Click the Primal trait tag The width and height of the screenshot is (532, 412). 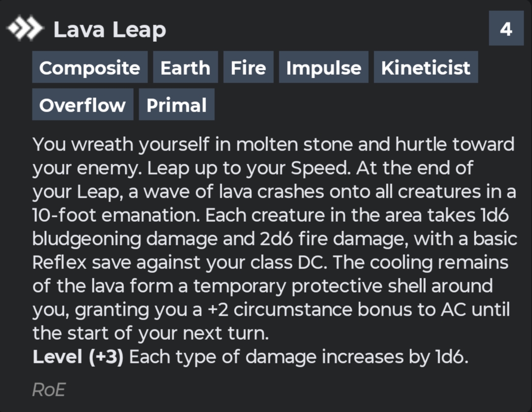pos(177,105)
